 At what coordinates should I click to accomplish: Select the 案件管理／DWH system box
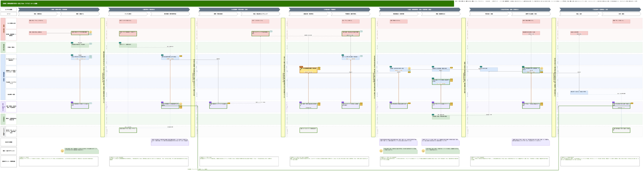tap(621, 130)
